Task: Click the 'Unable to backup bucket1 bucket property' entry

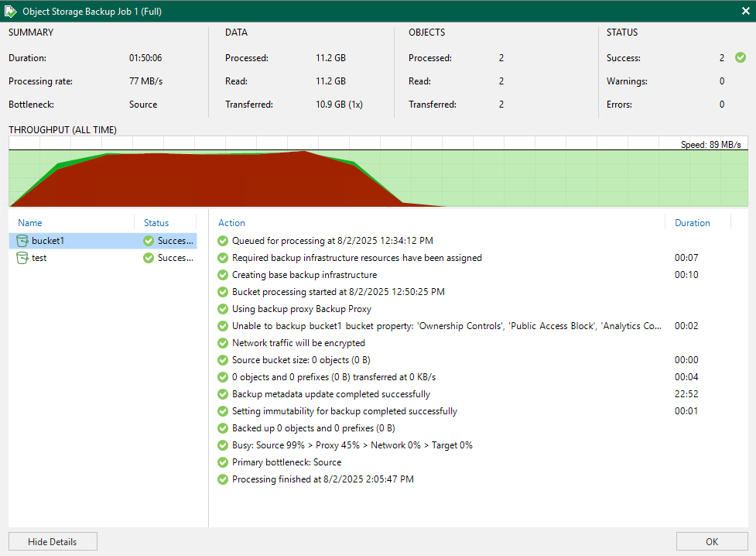Action: pos(446,326)
